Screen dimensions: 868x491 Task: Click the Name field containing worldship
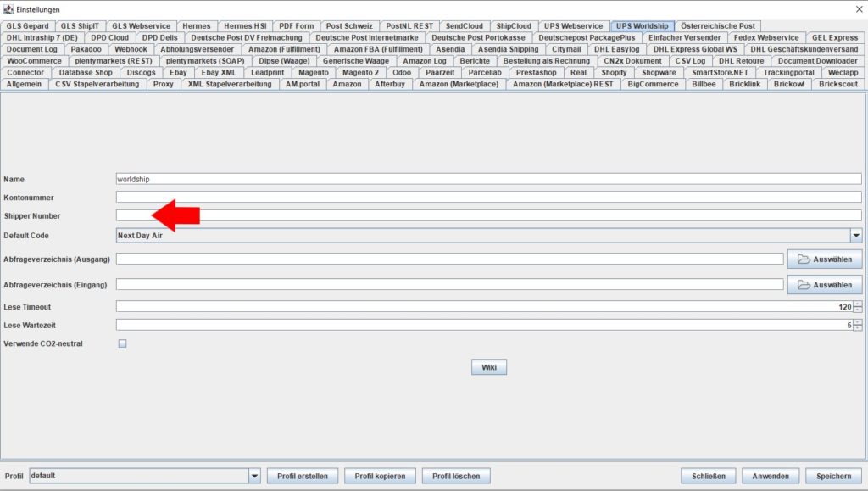(x=489, y=179)
